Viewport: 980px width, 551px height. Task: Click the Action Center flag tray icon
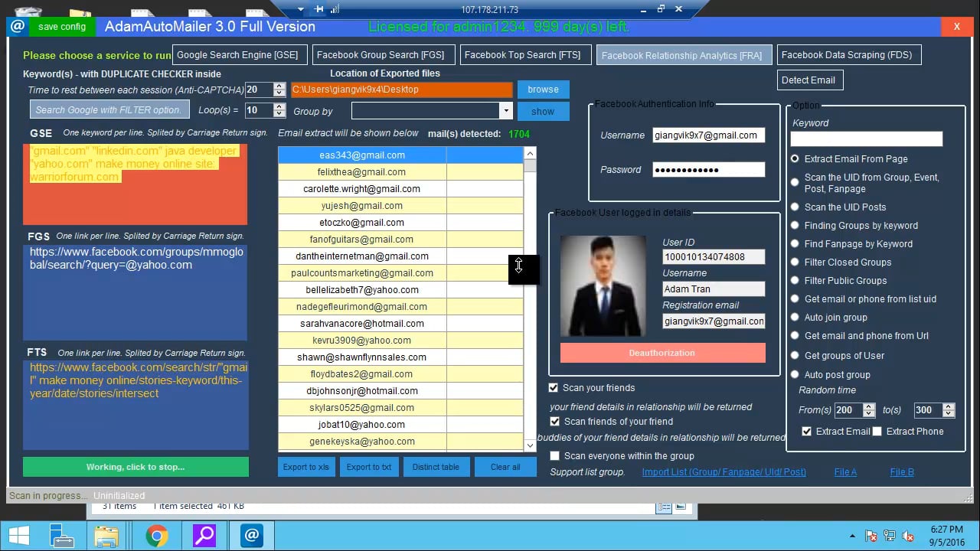(871, 536)
